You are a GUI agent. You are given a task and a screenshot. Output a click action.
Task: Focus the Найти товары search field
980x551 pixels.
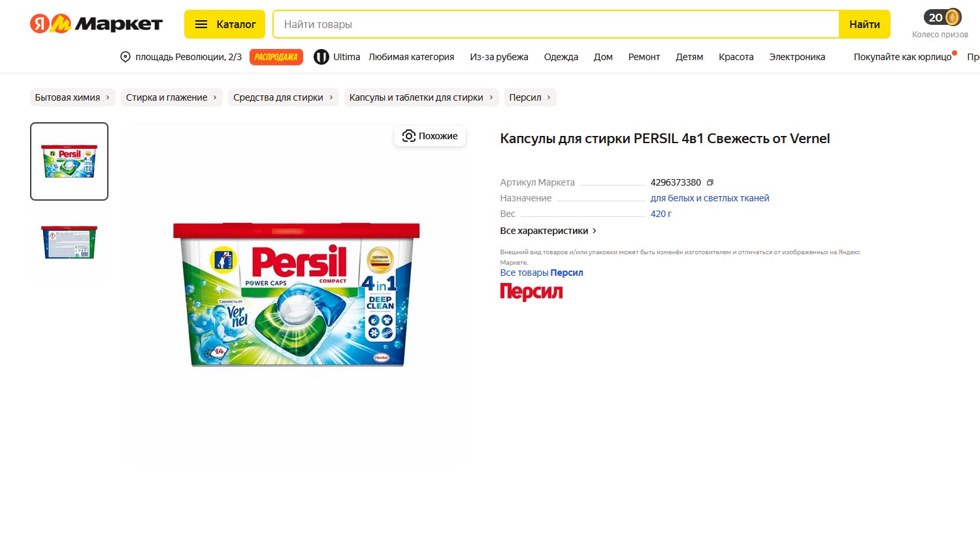pyautogui.click(x=556, y=24)
